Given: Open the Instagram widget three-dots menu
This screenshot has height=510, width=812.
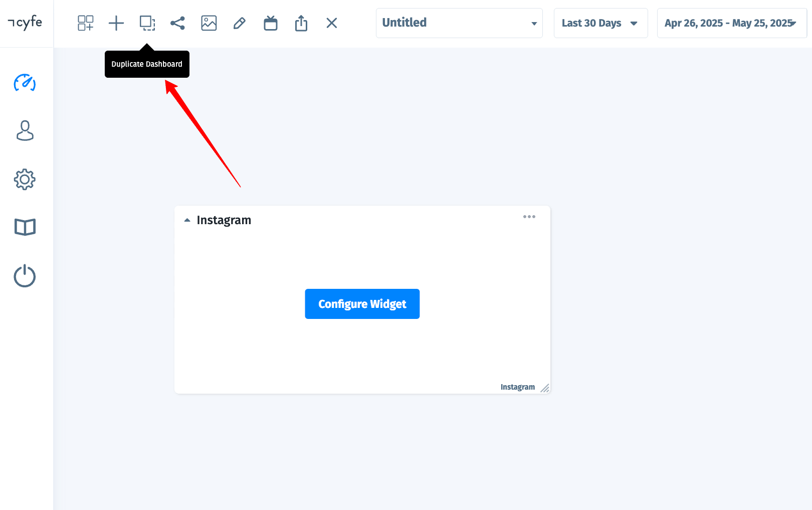Looking at the screenshot, I should (x=529, y=217).
